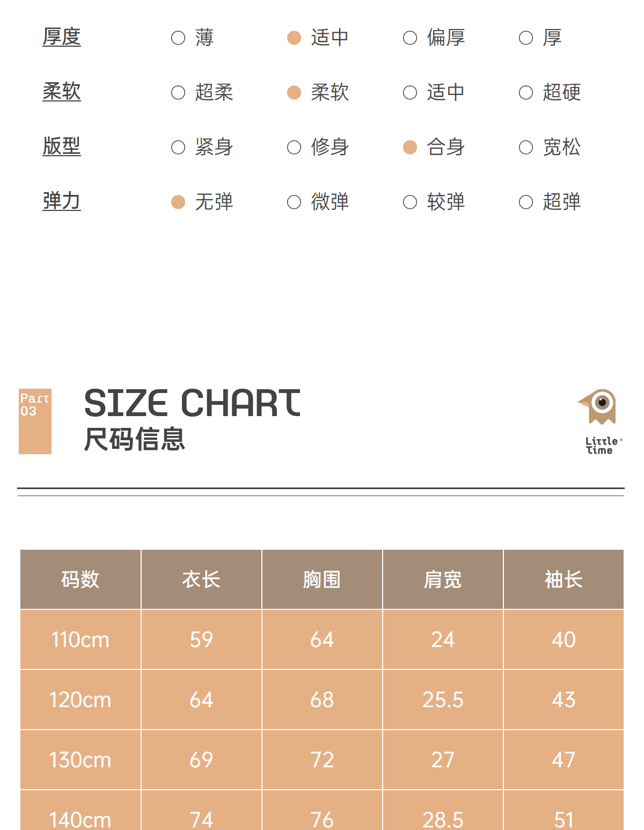This screenshot has width=644, height=830.
Task: Click the 胸围 column header
Action: [322, 579]
